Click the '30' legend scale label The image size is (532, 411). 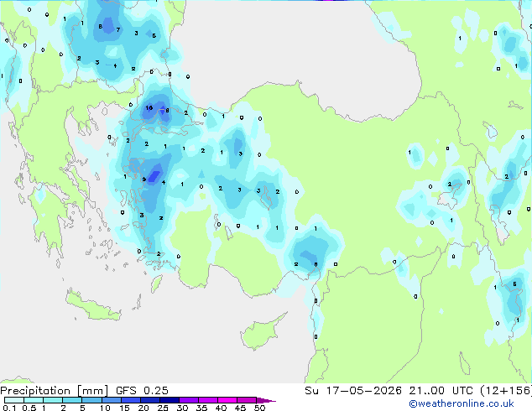(182, 408)
